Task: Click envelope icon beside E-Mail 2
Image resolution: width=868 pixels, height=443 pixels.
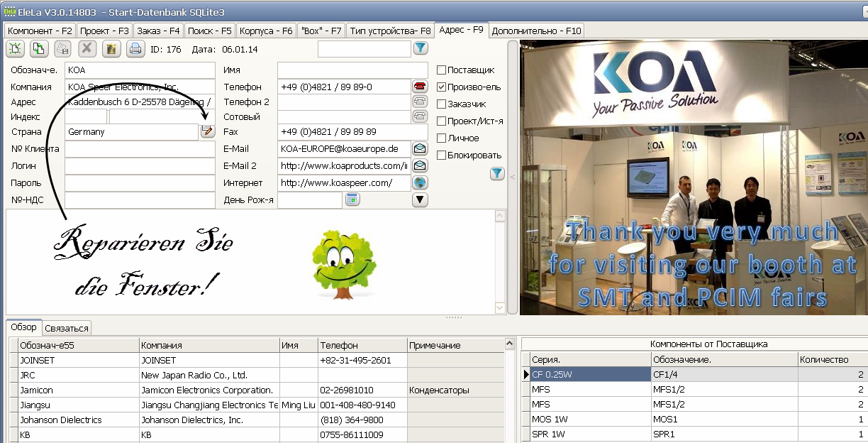Action: 420,165
